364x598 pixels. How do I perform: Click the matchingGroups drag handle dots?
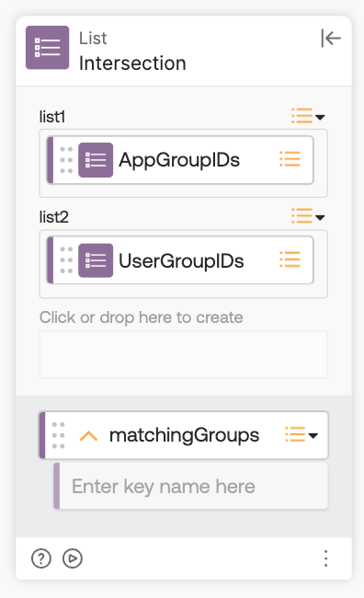[x=58, y=435]
